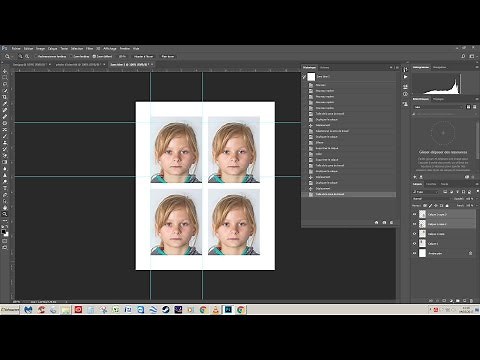Screen dimensions: 480x360
Task: Hide the Calque 1 copie 2 layer
Action: (x=415, y=224)
